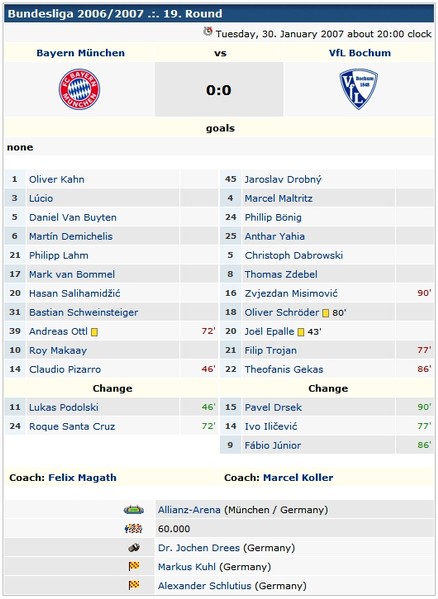
Task: Click the 0:0 score box
Action: click(x=219, y=89)
